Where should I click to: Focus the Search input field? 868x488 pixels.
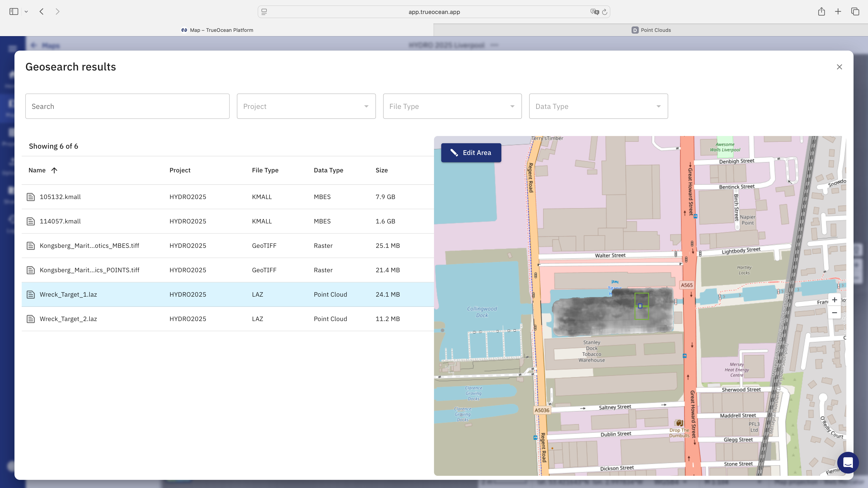pos(127,106)
